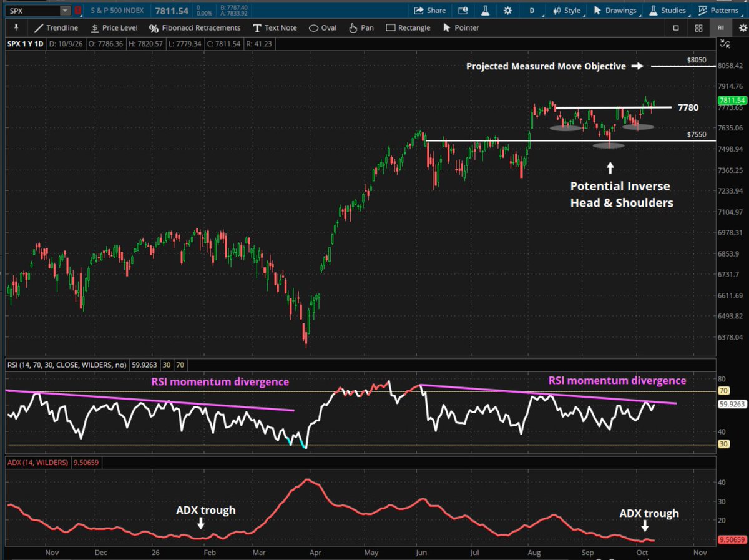Click the RSI study label text
This screenshot has width=749, height=560.
tap(68, 365)
